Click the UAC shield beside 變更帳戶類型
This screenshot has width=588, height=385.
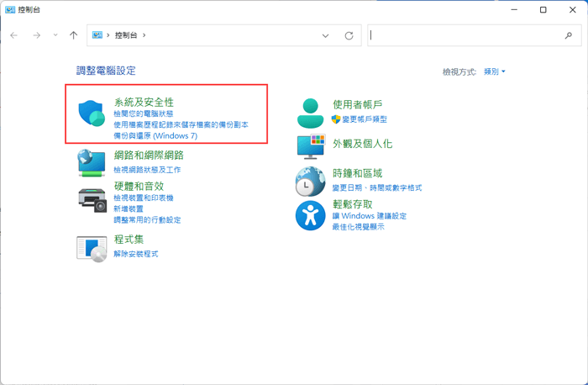click(336, 119)
